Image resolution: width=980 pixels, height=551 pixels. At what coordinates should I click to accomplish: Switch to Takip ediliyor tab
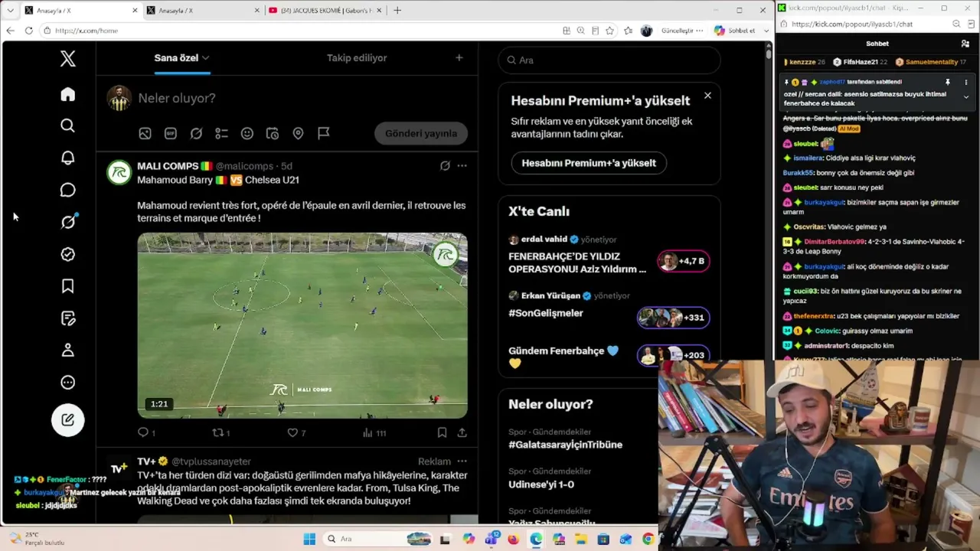pyautogui.click(x=357, y=58)
